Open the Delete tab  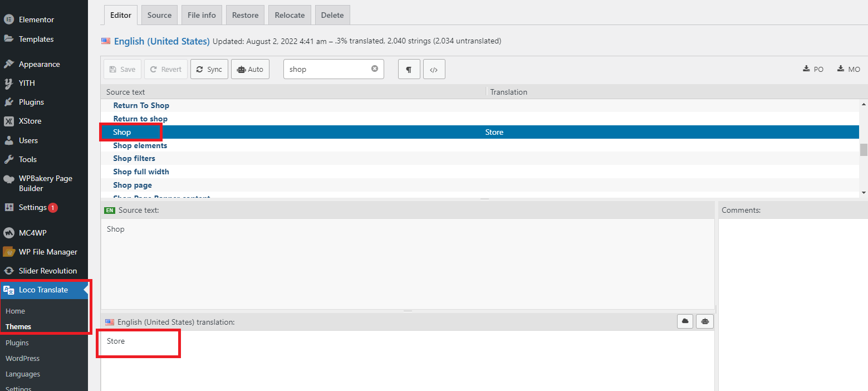tap(332, 15)
